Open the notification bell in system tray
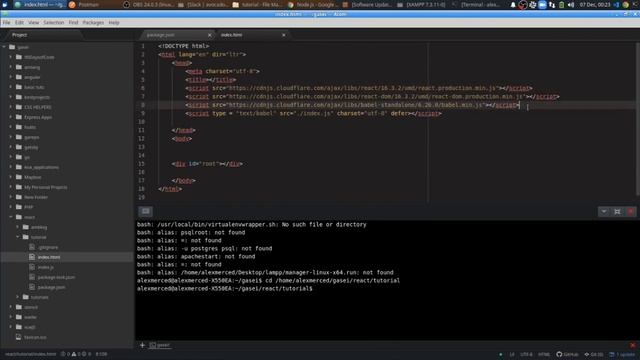Viewport: 640px width, 360px height. click(513, 5)
